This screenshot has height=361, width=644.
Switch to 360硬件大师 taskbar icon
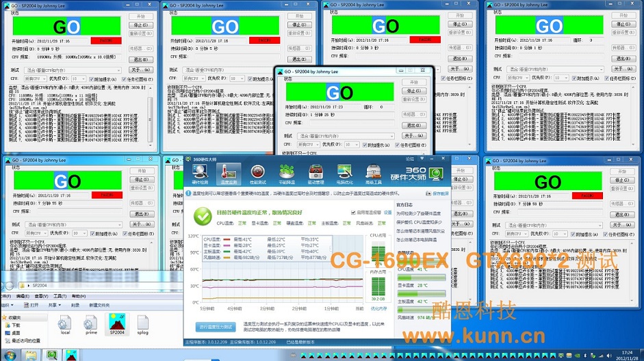click(x=52, y=356)
